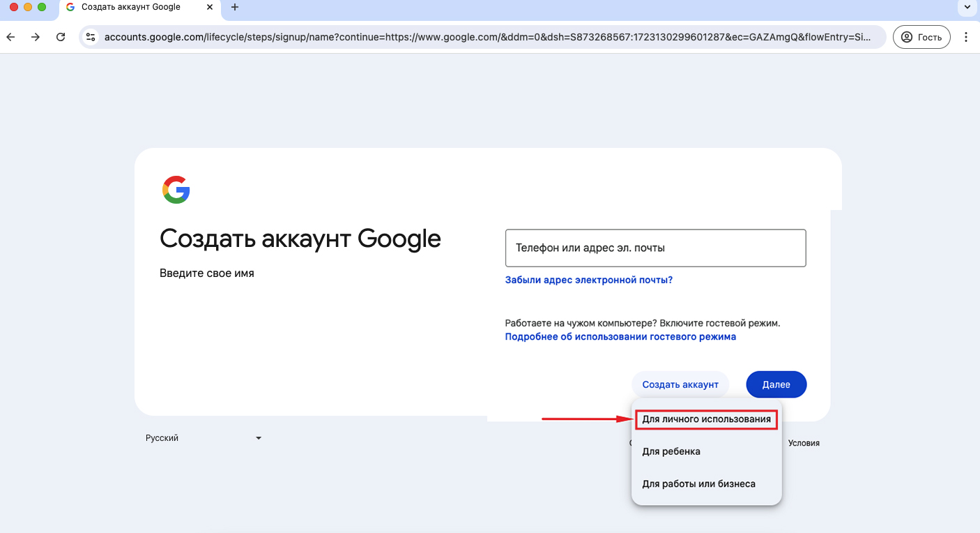Click the Google logo on card
The image size is (980, 533).
point(176,190)
